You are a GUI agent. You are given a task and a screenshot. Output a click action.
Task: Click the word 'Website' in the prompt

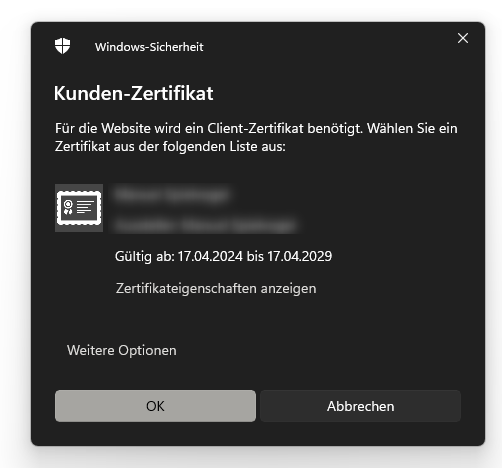(126, 128)
